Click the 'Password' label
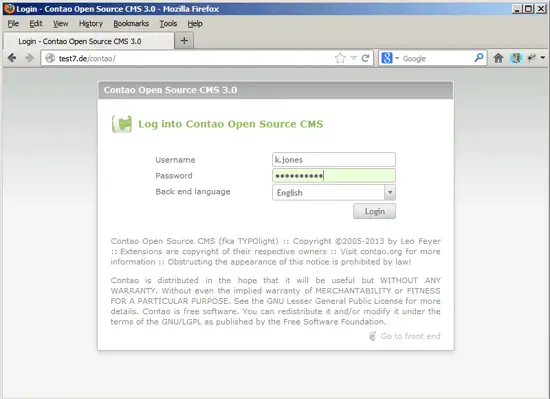550x399 pixels. click(174, 175)
